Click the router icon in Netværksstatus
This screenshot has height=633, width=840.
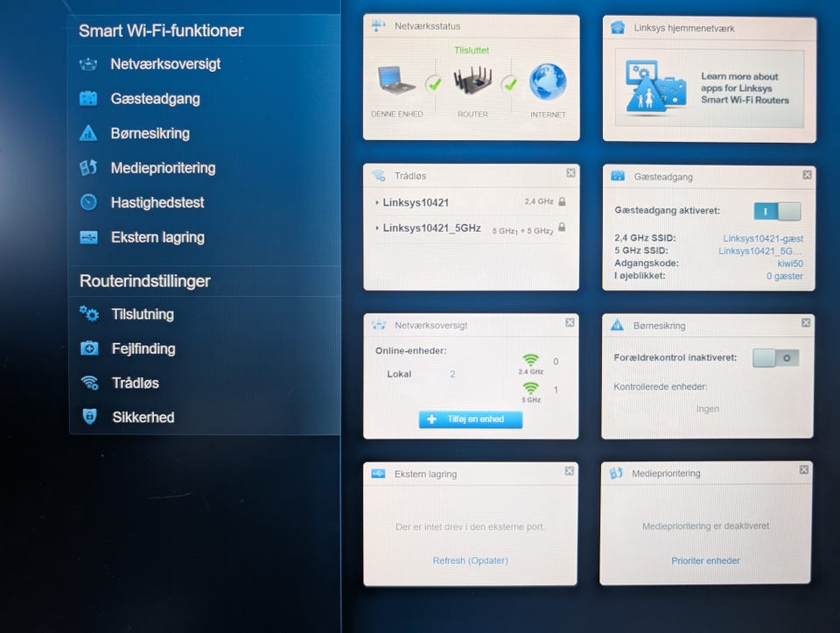(x=472, y=81)
